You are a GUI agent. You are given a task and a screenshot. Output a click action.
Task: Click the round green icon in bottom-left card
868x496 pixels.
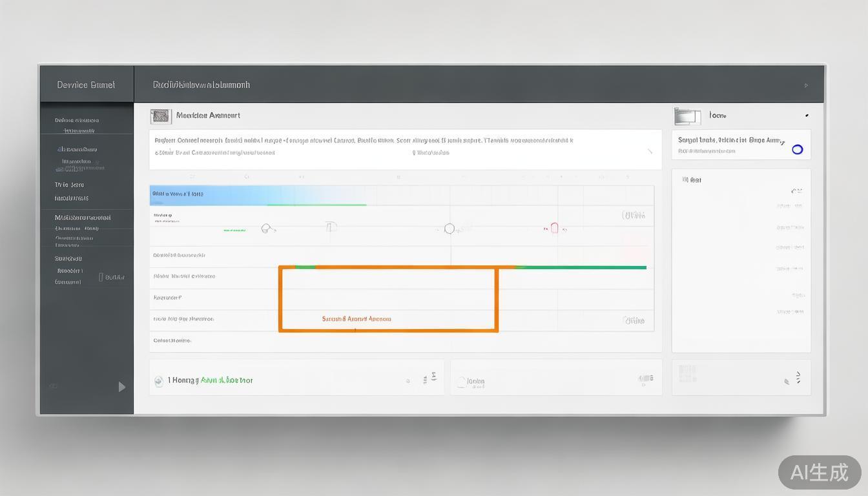click(x=159, y=382)
